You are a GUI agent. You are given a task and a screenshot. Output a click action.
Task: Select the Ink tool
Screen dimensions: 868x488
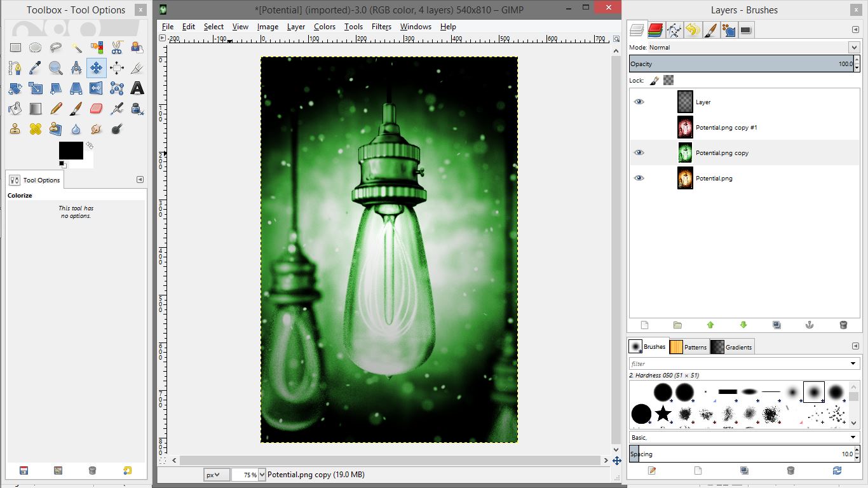click(x=137, y=108)
